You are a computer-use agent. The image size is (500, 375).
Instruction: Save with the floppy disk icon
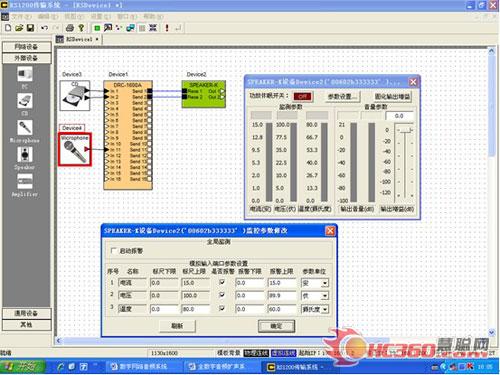30,28
